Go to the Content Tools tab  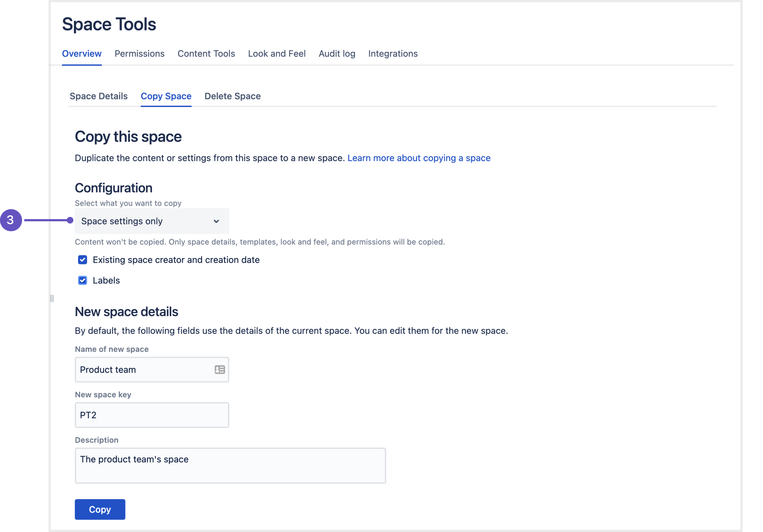click(x=206, y=54)
